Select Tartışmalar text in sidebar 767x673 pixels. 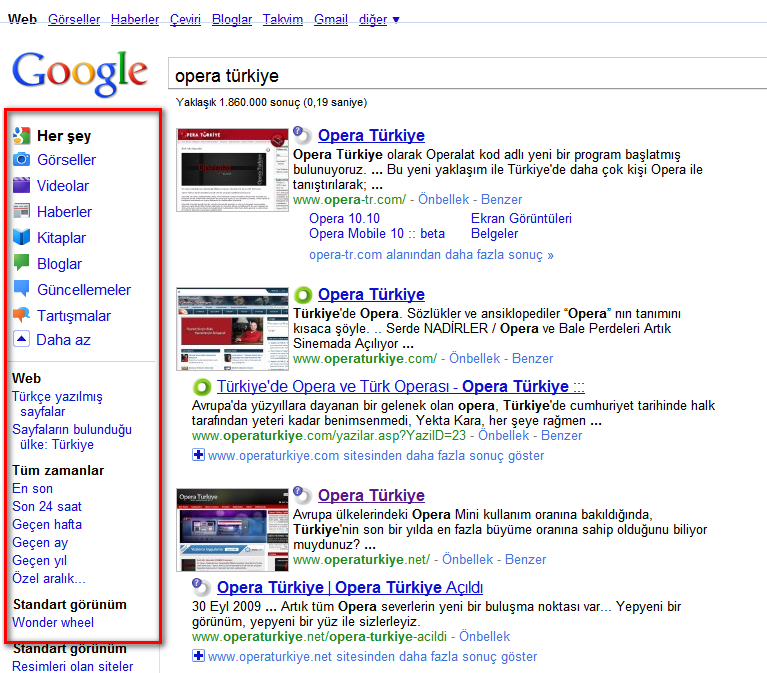74,316
